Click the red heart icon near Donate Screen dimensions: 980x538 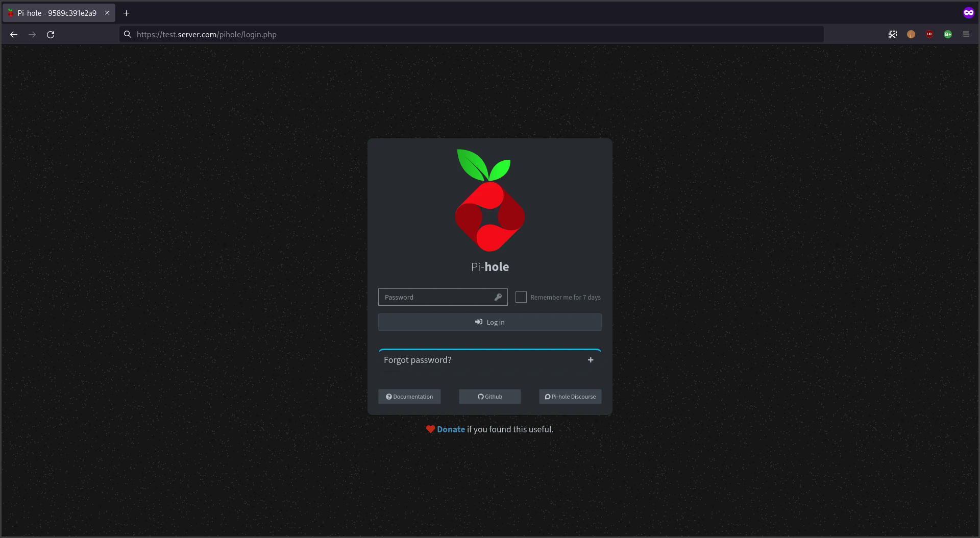point(430,429)
